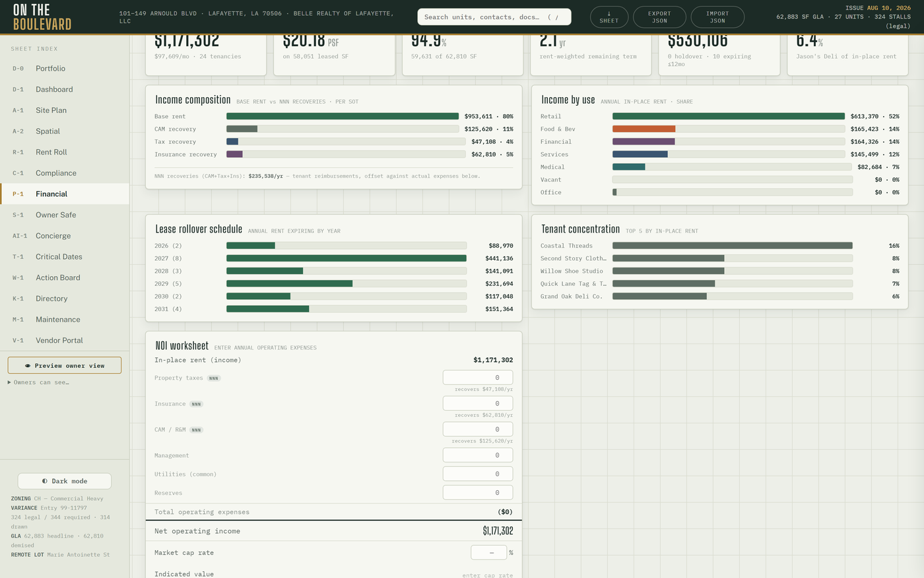The image size is (924, 578).
Task: Navigate to the Compliance sheet
Action: [65, 173]
